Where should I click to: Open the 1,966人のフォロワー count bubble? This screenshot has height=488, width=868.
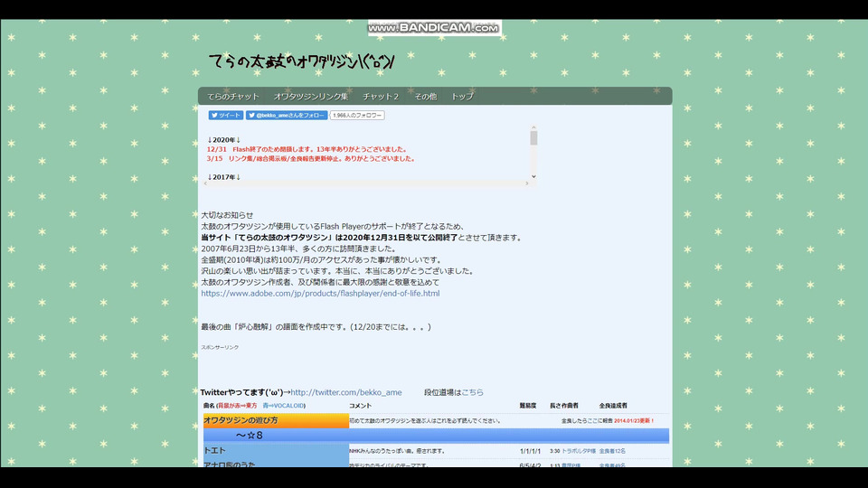[357, 115]
